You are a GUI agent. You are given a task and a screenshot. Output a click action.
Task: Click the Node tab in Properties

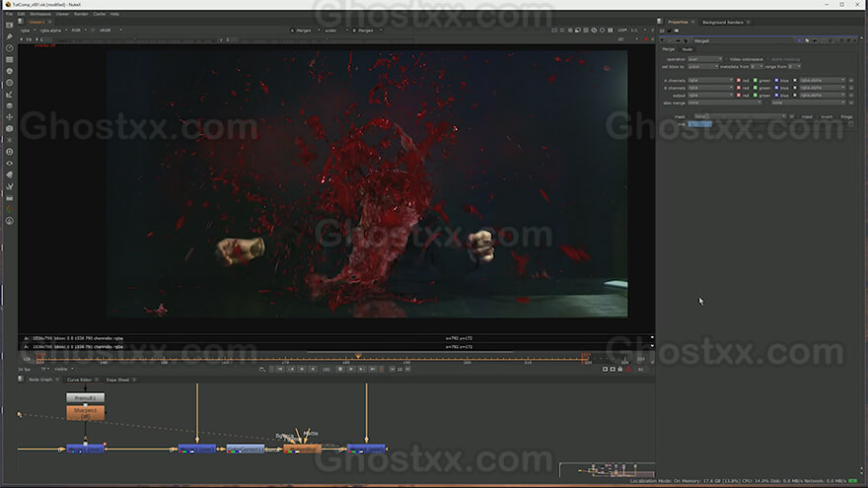point(687,49)
